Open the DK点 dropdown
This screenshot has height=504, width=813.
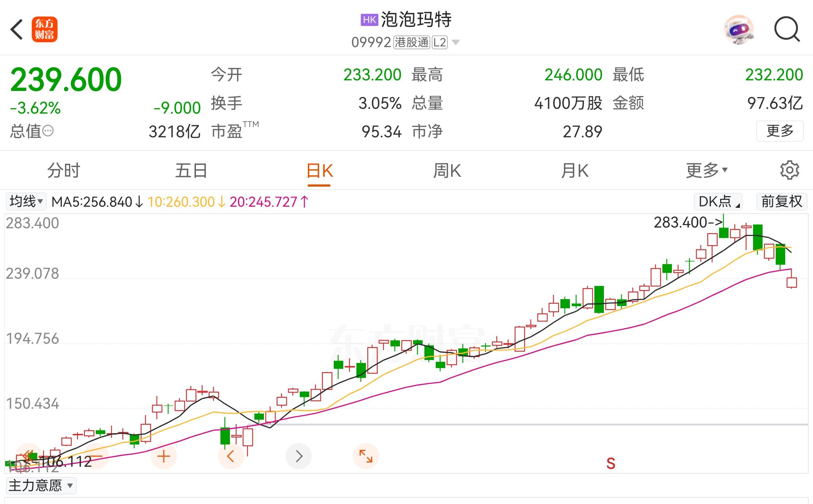718,201
